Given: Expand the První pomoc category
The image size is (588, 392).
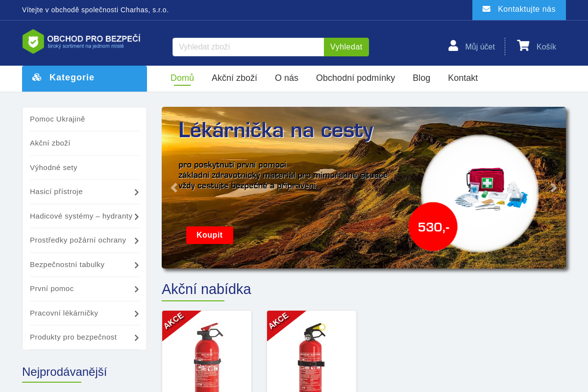Looking at the screenshot, I should click(137, 289).
